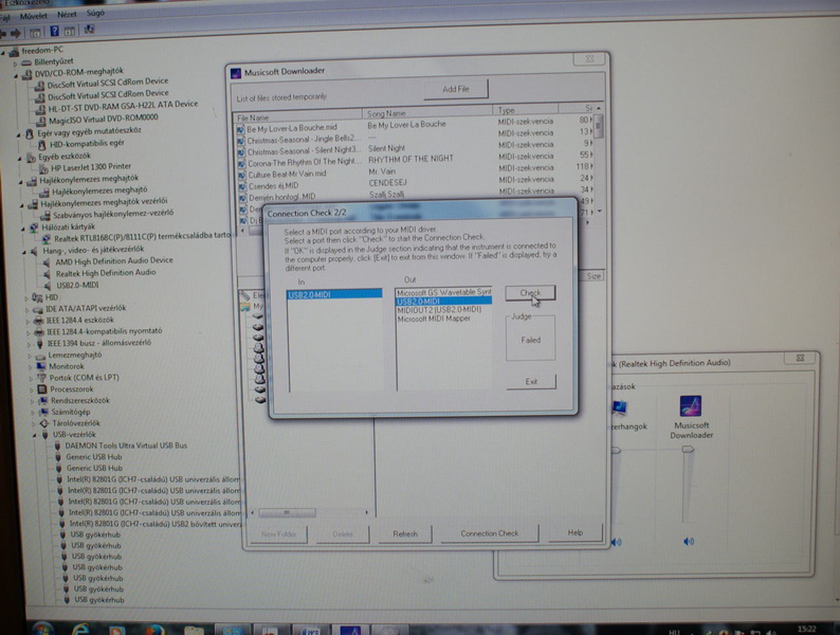Viewport: 840px width, 635px height.
Task: Click the Forward arrow in Device Manager toolbar
Action: pos(16,32)
